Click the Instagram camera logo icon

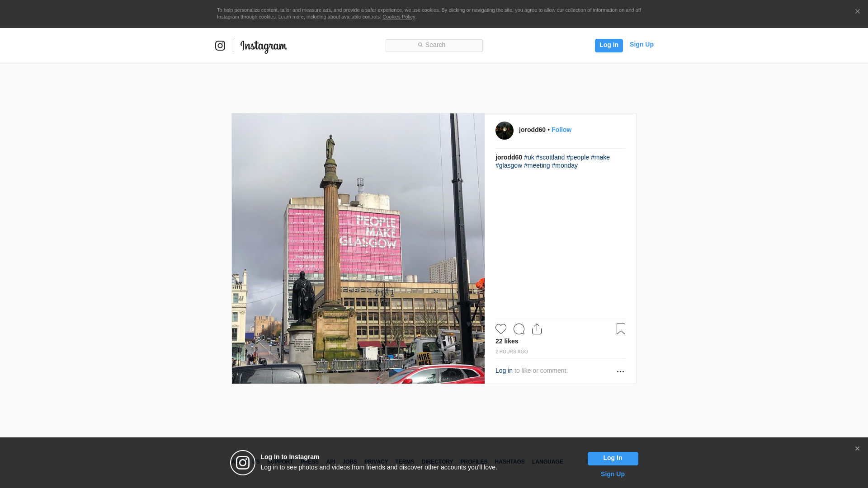click(x=220, y=46)
